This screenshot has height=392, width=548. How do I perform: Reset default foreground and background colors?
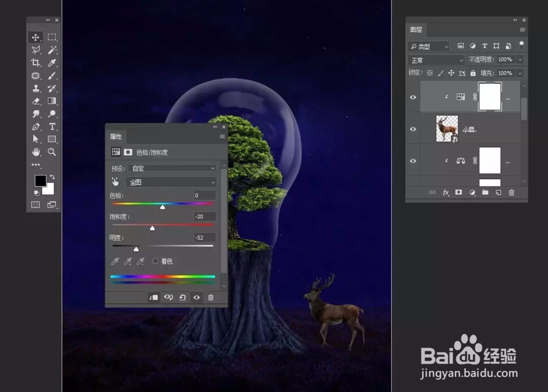pyautogui.click(x=36, y=193)
